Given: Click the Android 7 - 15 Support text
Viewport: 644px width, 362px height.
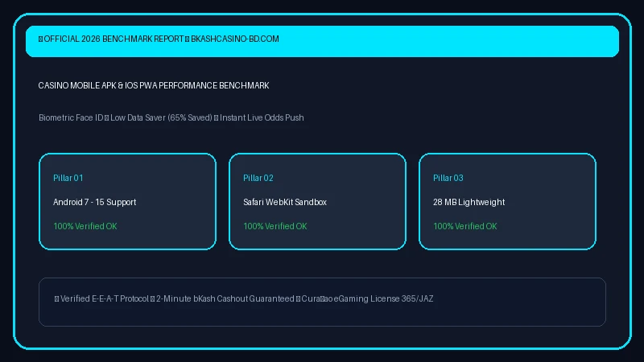Looking at the screenshot, I should pos(94,202).
